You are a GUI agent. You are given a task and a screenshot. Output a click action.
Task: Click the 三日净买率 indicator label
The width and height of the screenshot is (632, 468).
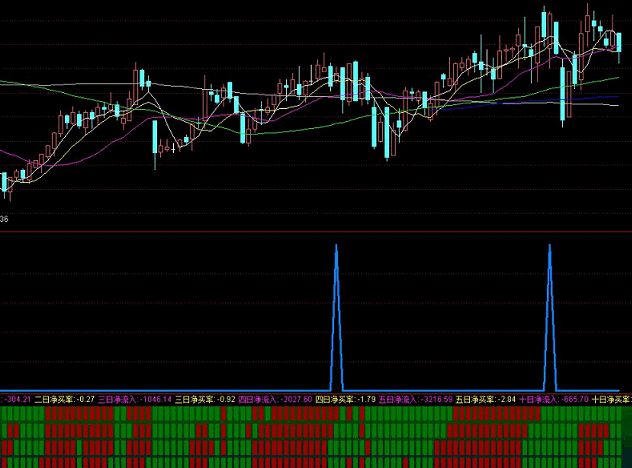(x=196, y=398)
